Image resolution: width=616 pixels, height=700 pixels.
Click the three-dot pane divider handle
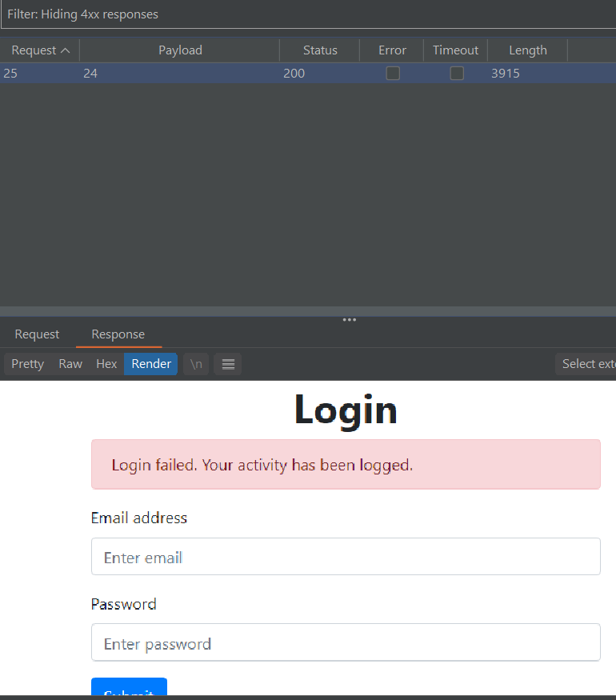point(349,320)
